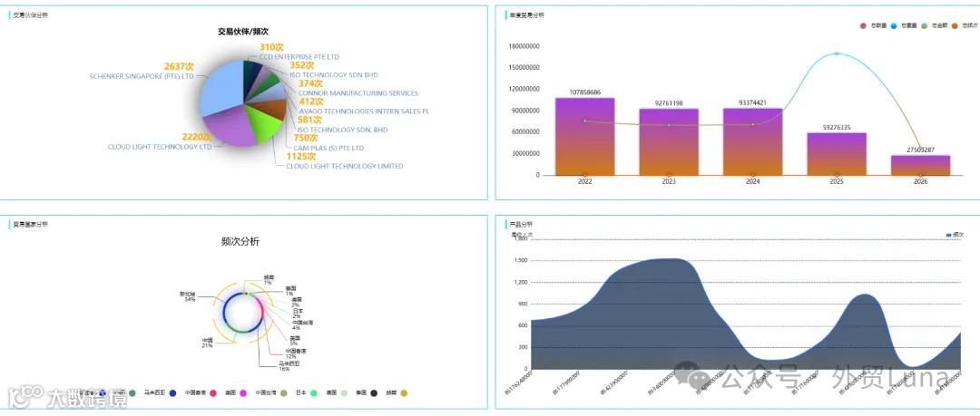Toggle 马来西亚 legend dot in country chart
This screenshot has width=980, height=416.
pos(172,393)
